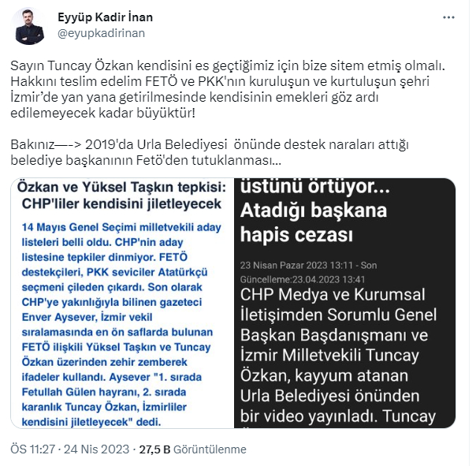Click the 27,5 B view count number
The width and height of the screenshot is (476, 466).
(154, 449)
